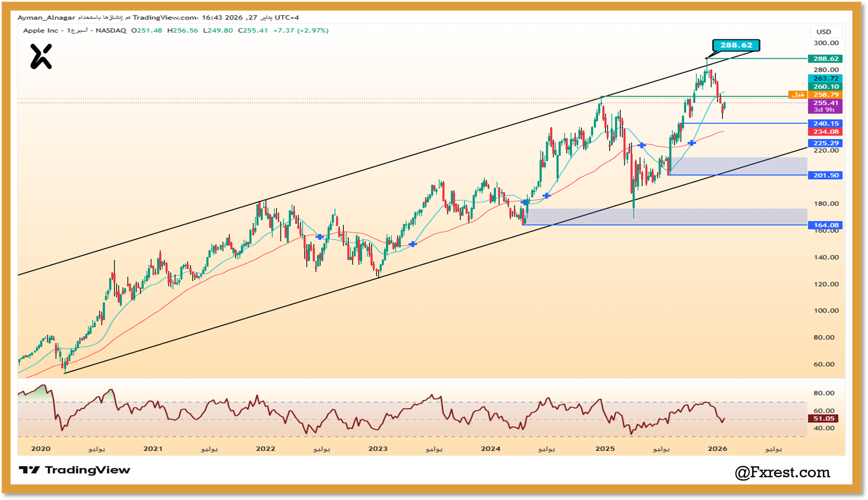Click the orange 258.79 pre-market price tag

[x=825, y=94]
